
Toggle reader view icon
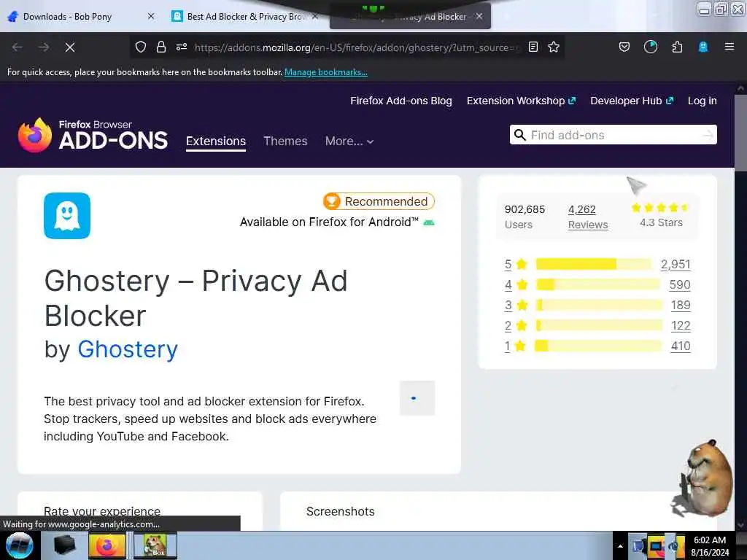[x=533, y=47]
